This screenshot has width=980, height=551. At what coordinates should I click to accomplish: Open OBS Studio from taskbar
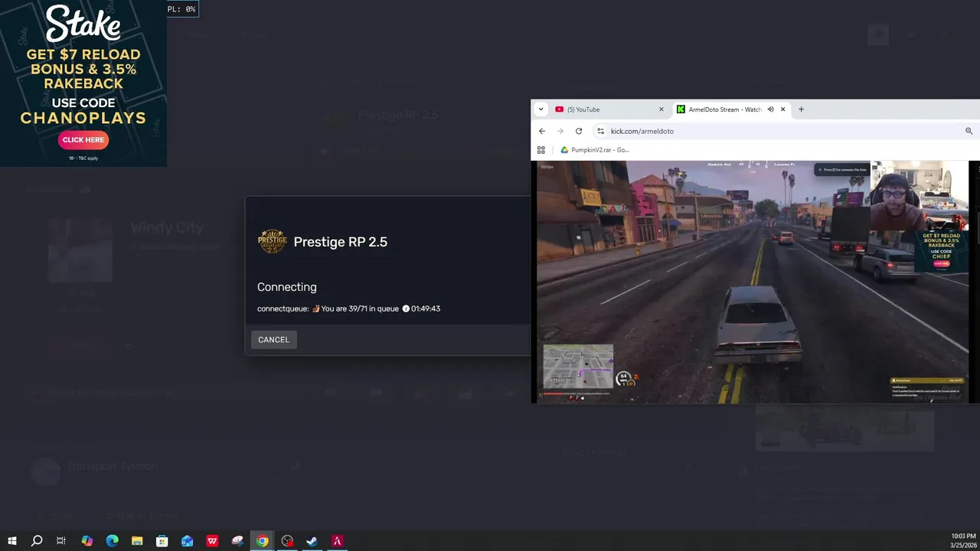(287, 541)
